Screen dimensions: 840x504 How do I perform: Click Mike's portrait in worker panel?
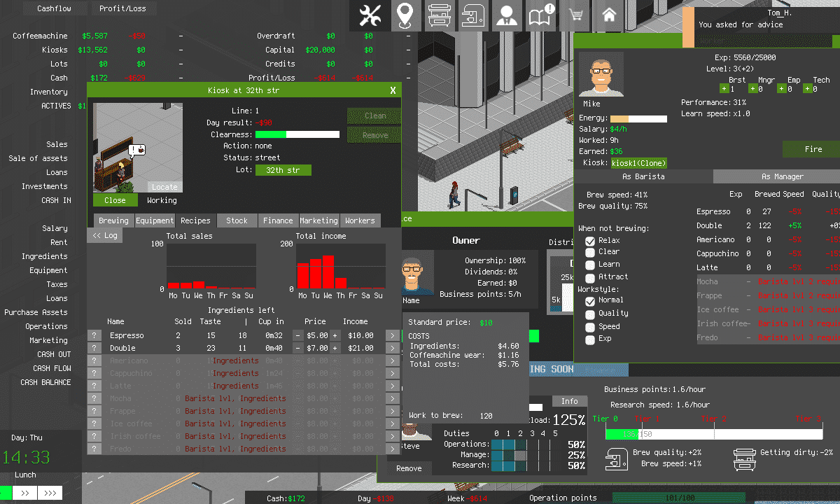pos(601,74)
